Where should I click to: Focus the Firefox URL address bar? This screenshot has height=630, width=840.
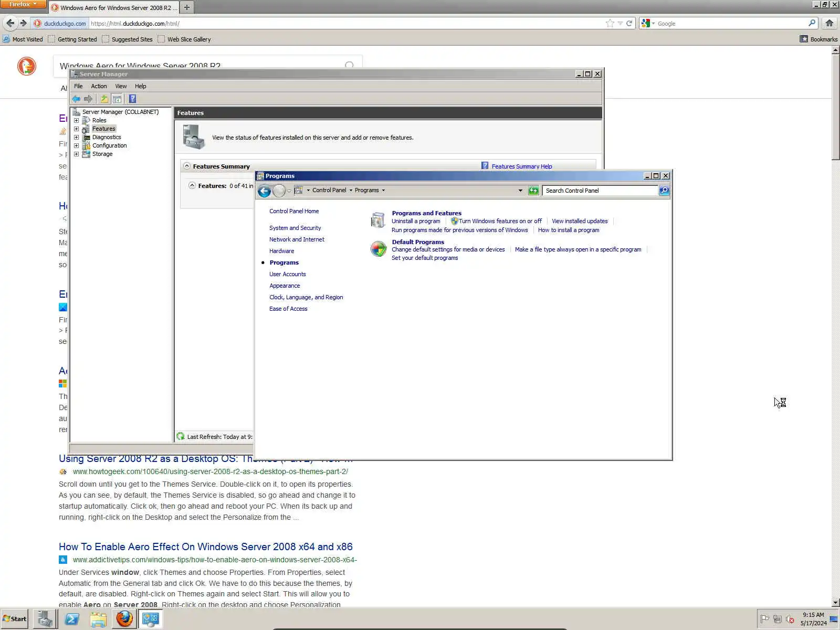pyautogui.click(x=346, y=23)
